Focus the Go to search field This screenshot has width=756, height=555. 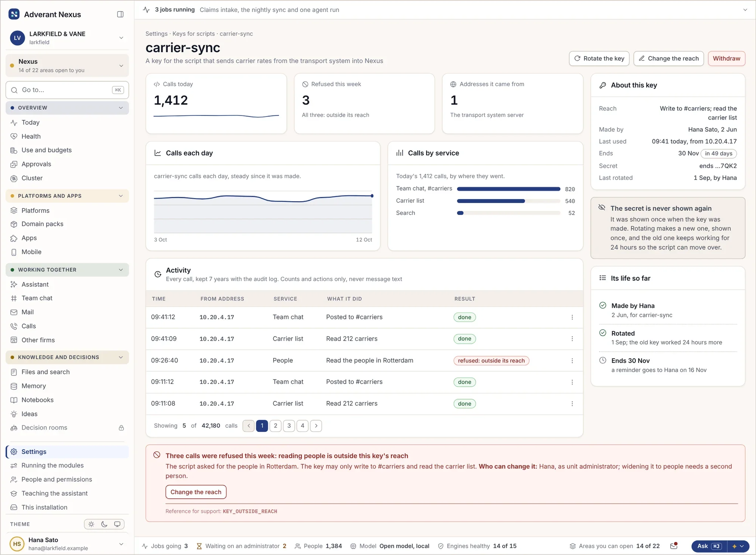click(x=67, y=90)
